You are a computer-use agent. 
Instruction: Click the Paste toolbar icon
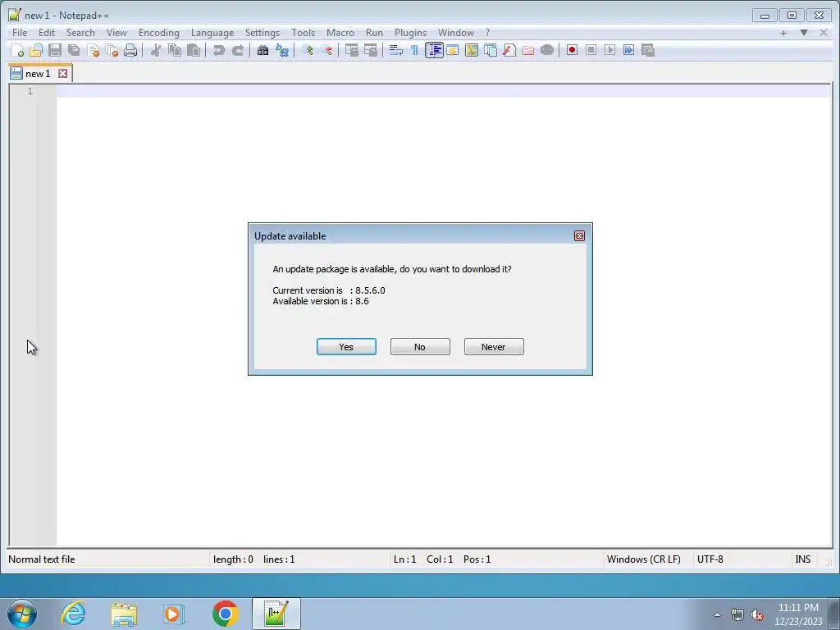click(194, 50)
